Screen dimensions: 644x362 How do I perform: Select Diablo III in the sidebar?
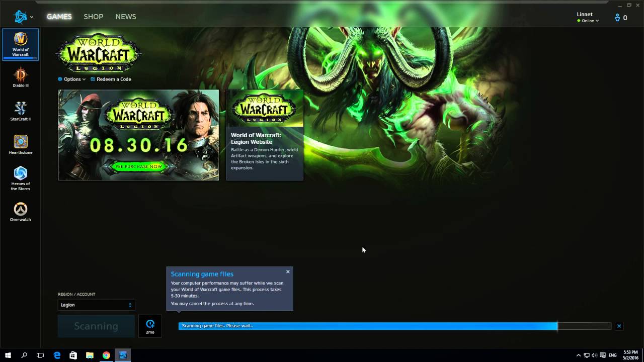(21, 78)
